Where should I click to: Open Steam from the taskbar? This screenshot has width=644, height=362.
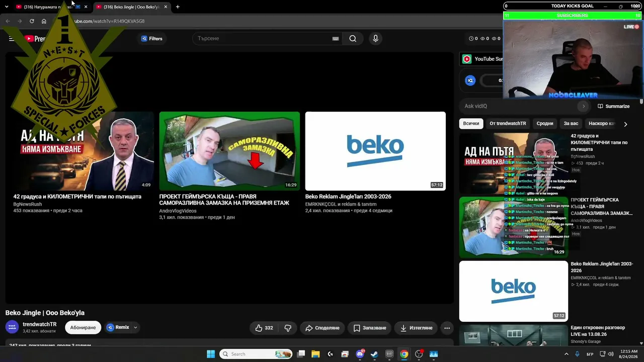(x=374, y=354)
